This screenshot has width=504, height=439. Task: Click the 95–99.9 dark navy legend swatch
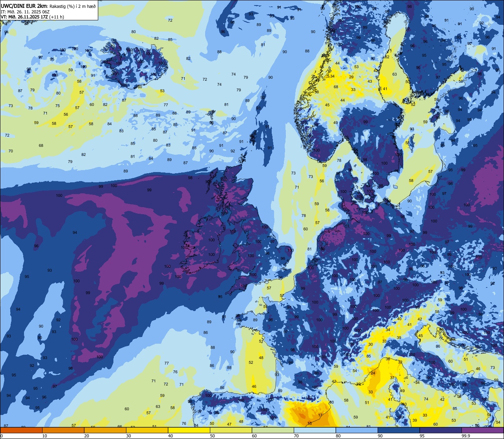(441, 430)
